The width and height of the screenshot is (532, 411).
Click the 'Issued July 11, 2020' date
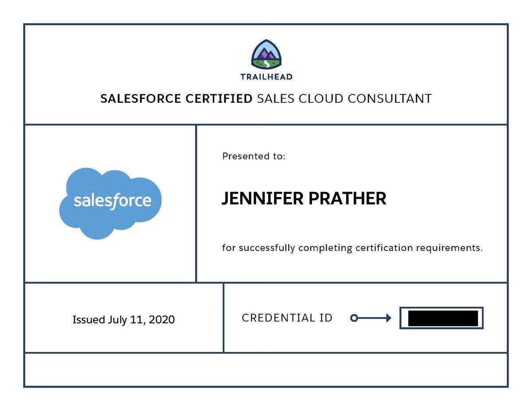pyautogui.click(x=124, y=319)
